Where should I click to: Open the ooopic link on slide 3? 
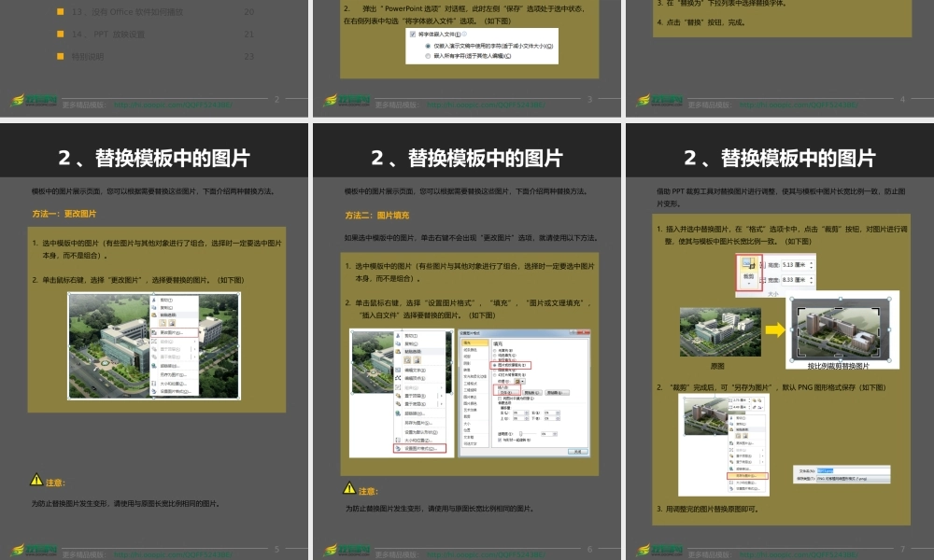coord(486,105)
